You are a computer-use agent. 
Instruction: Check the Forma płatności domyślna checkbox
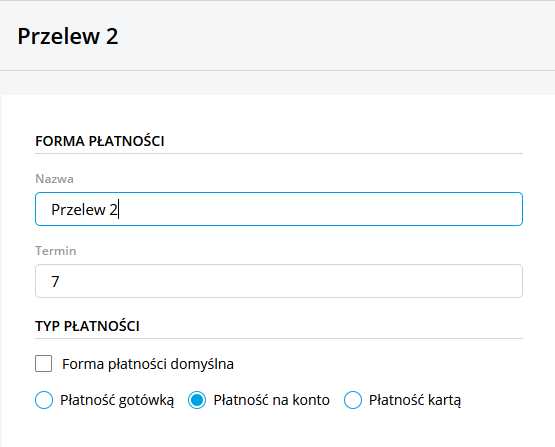click(x=44, y=363)
